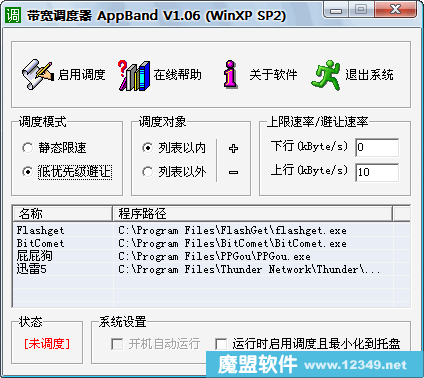Toggle 开机自动运行 checkbox
424x378 pixels.
tap(117, 344)
